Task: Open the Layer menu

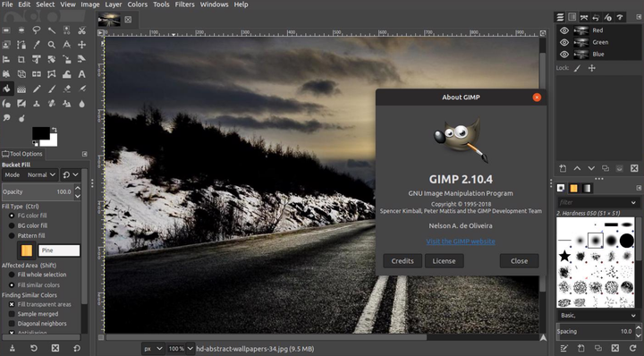Action: tap(114, 4)
